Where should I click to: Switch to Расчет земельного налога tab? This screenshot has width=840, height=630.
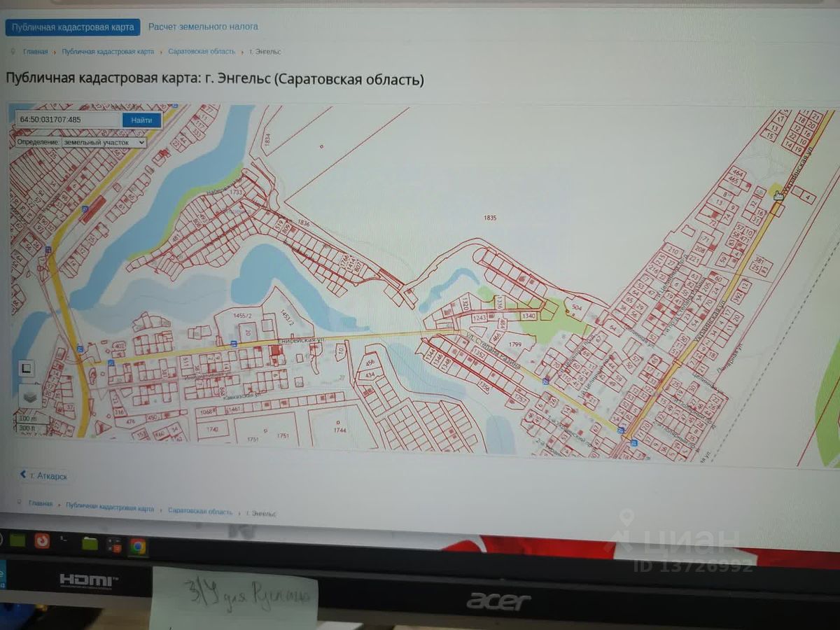(x=203, y=27)
